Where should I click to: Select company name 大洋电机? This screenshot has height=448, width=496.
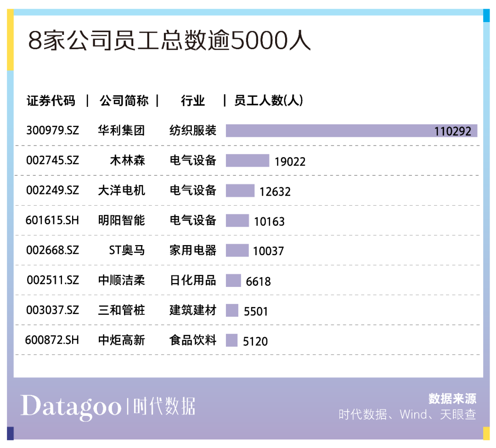coord(121,190)
